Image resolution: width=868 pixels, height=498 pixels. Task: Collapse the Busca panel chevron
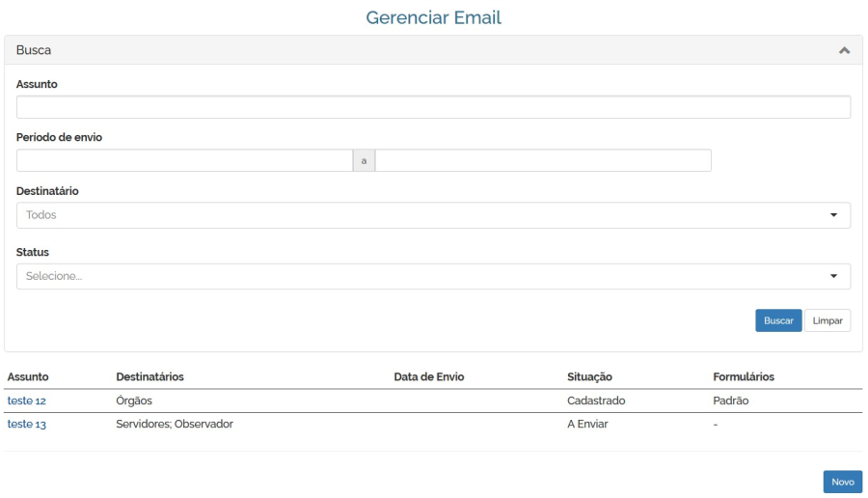click(844, 50)
